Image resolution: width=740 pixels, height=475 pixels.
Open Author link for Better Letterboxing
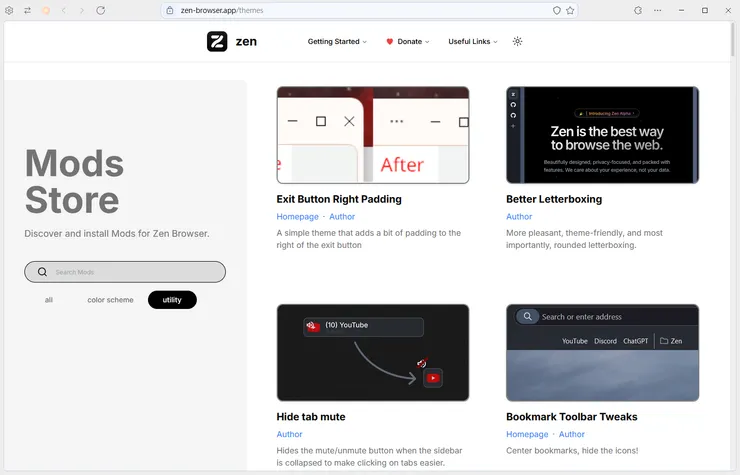click(519, 217)
